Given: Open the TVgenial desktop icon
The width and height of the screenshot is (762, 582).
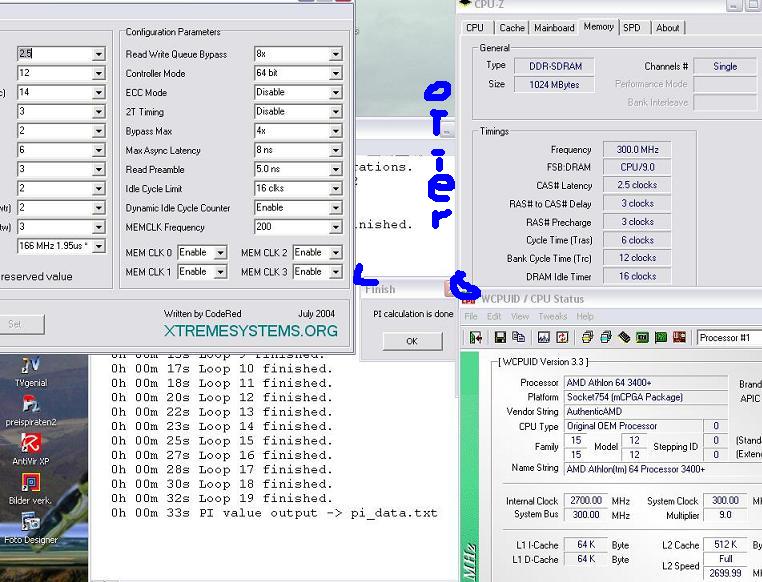Looking at the screenshot, I should click(31, 372).
